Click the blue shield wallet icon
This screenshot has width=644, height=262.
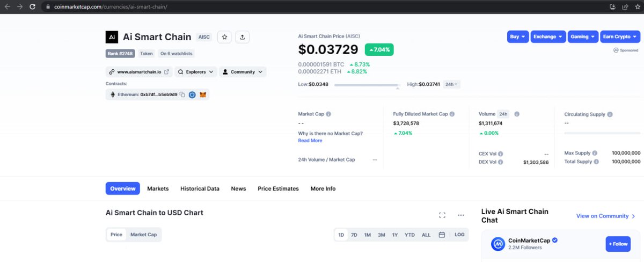click(x=192, y=94)
